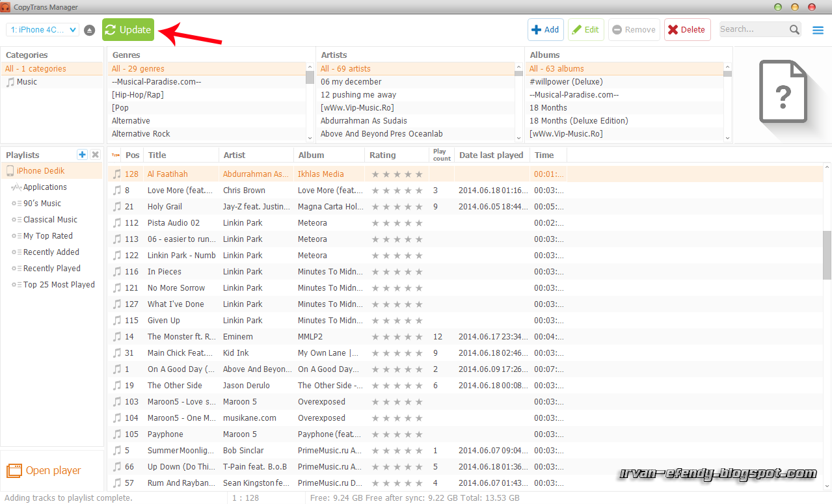832x504 pixels.
Task: Open the player via Open player
Action: coord(44,471)
